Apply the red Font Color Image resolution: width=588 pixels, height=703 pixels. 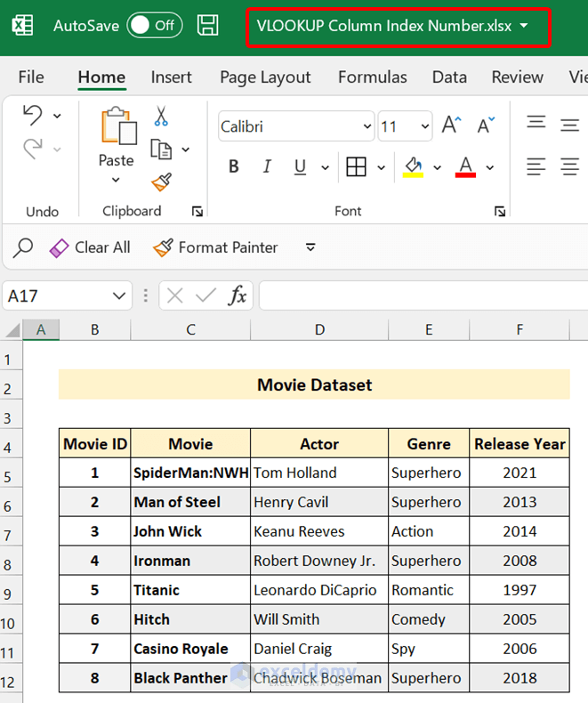coord(465,167)
